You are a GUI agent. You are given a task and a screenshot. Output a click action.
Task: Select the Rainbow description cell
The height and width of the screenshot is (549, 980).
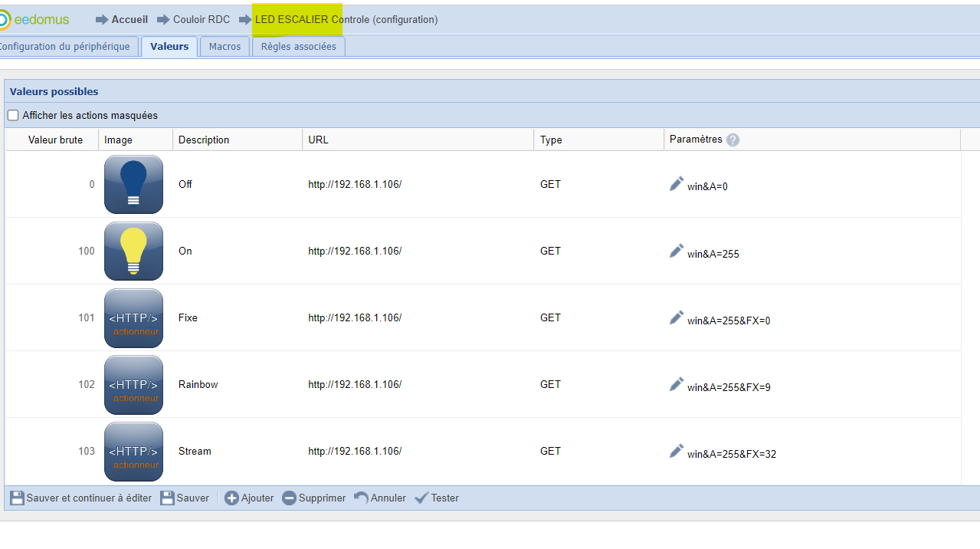click(238, 384)
